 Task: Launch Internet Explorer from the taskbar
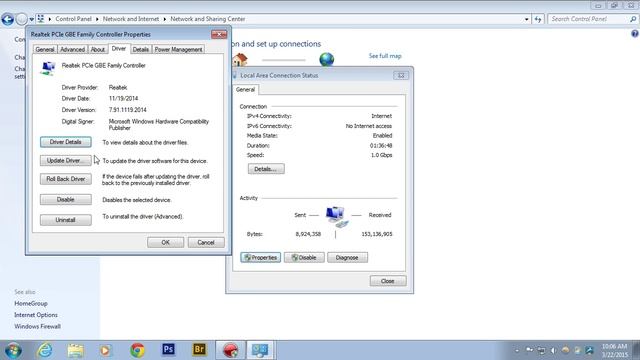[44, 350]
